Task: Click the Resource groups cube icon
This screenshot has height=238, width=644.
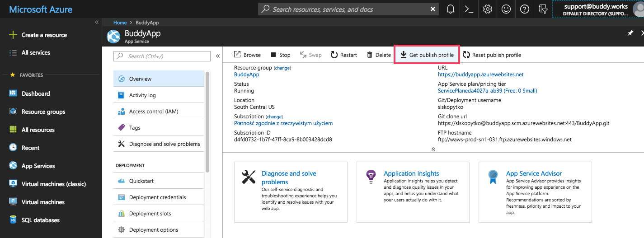Action: (x=13, y=112)
